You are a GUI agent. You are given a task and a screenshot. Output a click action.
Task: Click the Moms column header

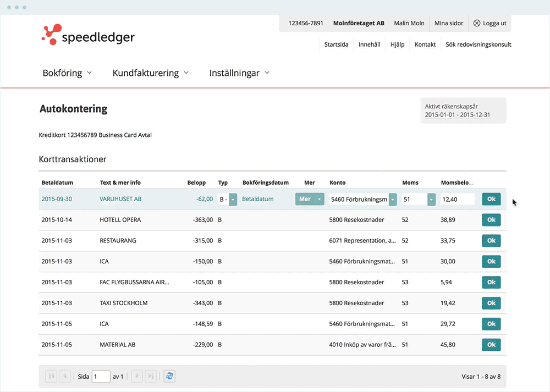410,183
